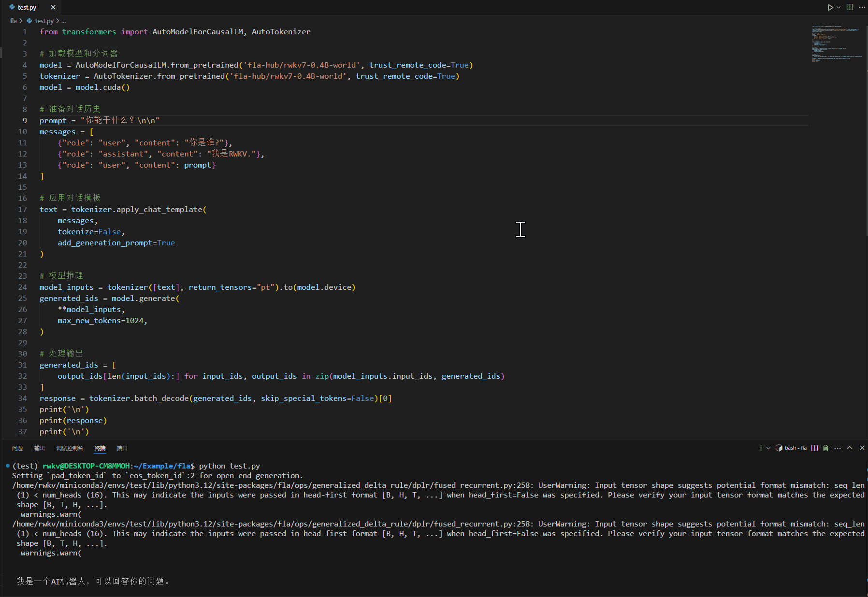Screen dimensions: 868x597
Task: Open the breadcrumb symbol ellipsis
Action: 63,21
